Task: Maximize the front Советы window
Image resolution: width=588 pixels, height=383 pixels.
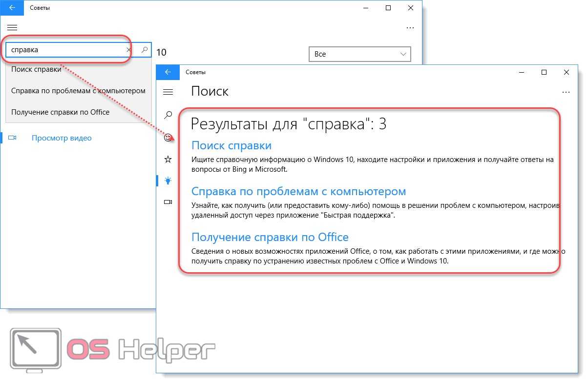Action: (544, 72)
